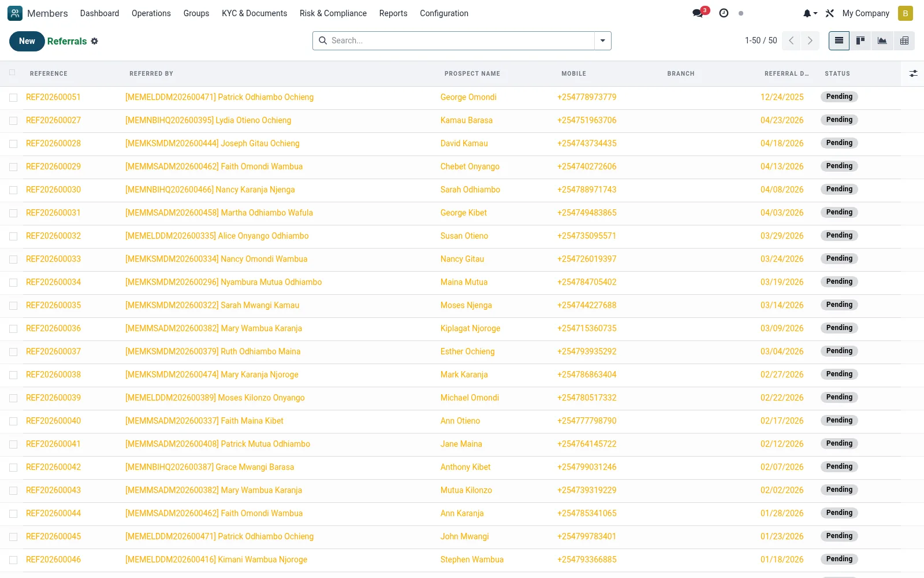924x578 pixels.
Task: Click the gray status indicator dot
Action: (741, 13)
